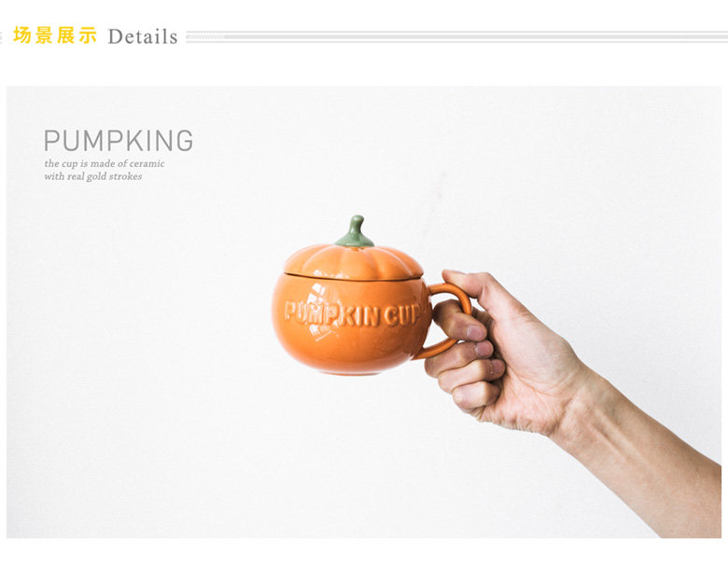This screenshot has height=570, width=728.
Task: Click the 'with real gold strokes' line
Action: point(92,176)
